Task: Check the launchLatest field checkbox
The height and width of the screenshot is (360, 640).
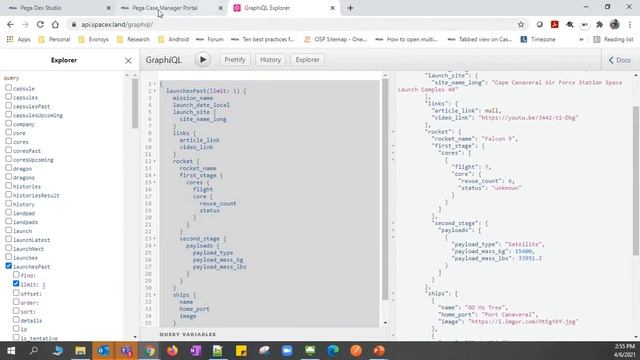Action: pyautogui.click(x=9, y=239)
